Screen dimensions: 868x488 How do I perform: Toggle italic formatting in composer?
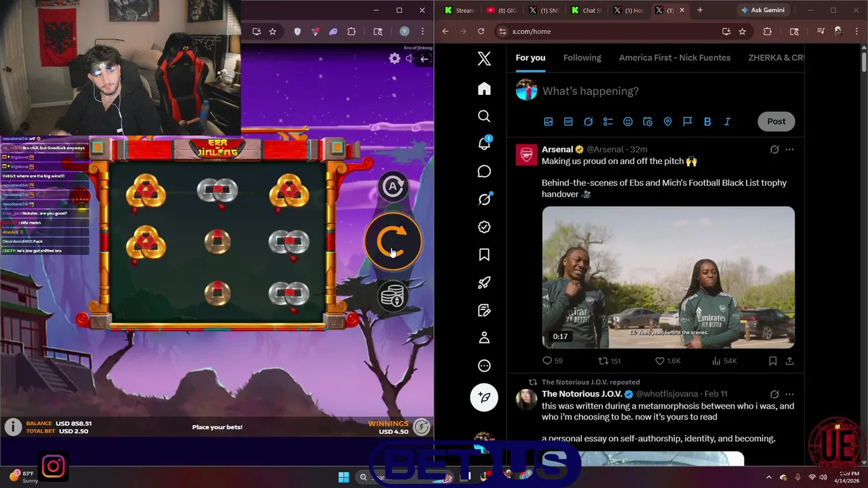[x=727, y=121]
